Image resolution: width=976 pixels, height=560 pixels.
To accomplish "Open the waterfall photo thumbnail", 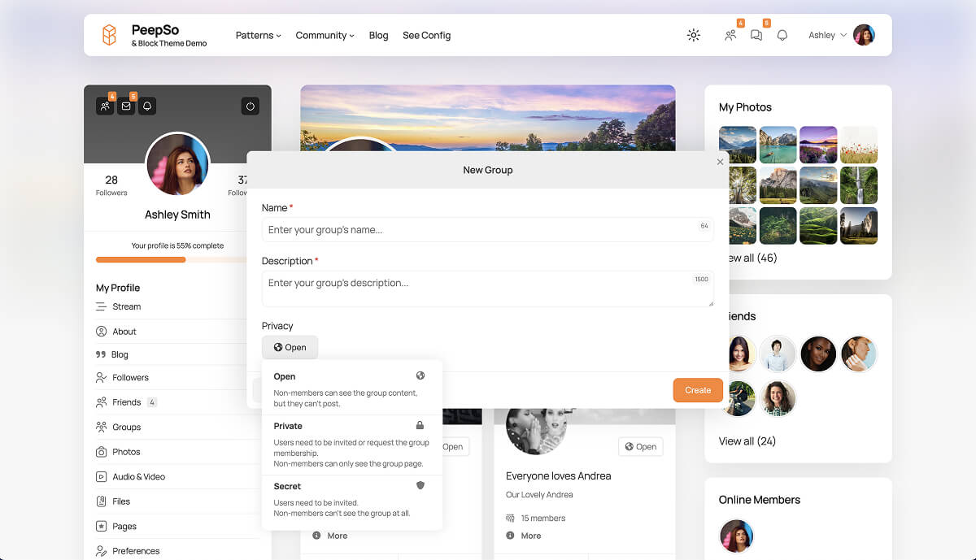I will click(859, 185).
